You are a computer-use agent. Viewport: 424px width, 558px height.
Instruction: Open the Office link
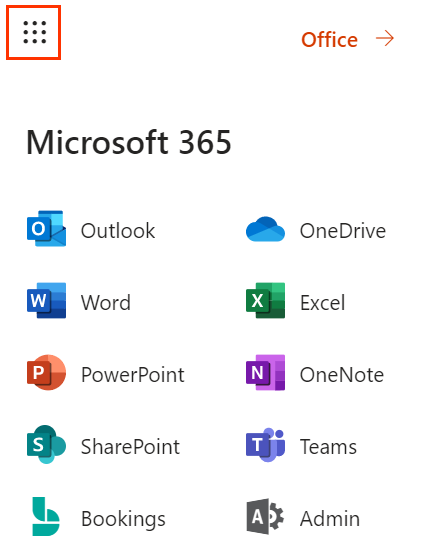329,39
